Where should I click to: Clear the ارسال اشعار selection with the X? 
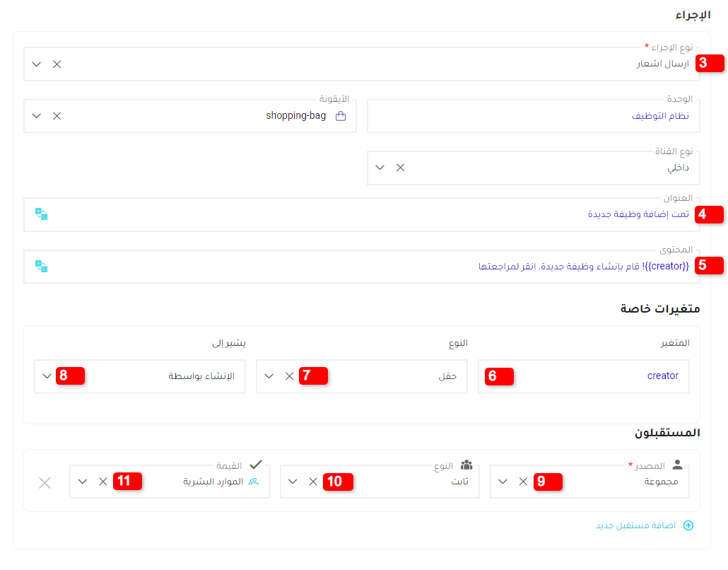click(57, 64)
